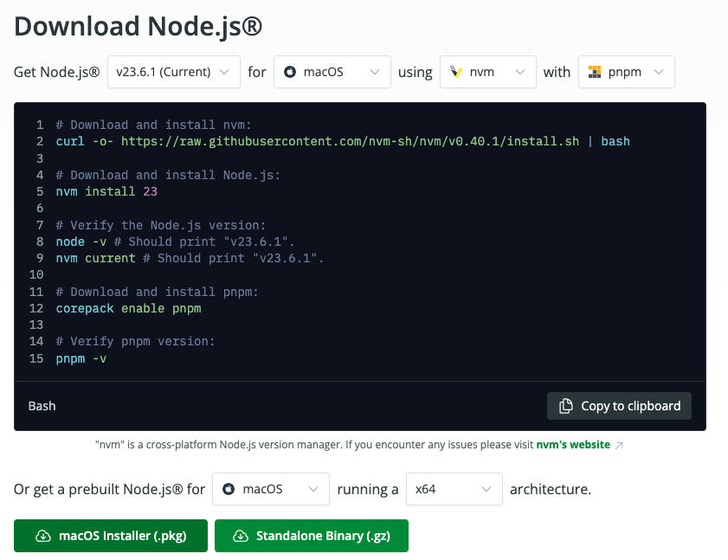The height and width of the screenshot is (560, 728).
Task: Expand the nvm installer dropdown chevron
Action: 520,72
